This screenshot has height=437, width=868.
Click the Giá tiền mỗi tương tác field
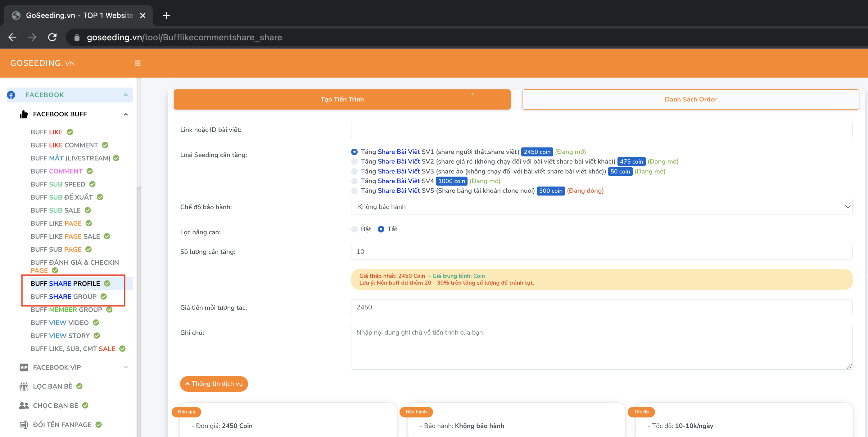point(601,307)
